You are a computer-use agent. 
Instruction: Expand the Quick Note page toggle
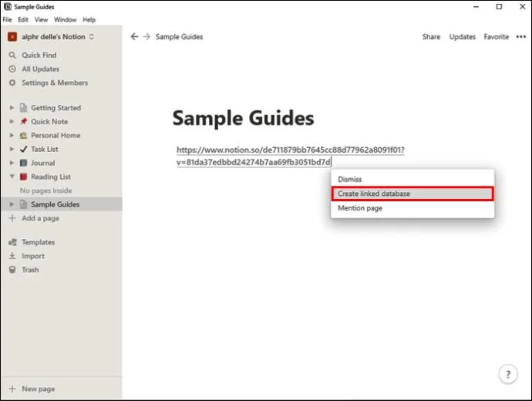pos(12,121)
